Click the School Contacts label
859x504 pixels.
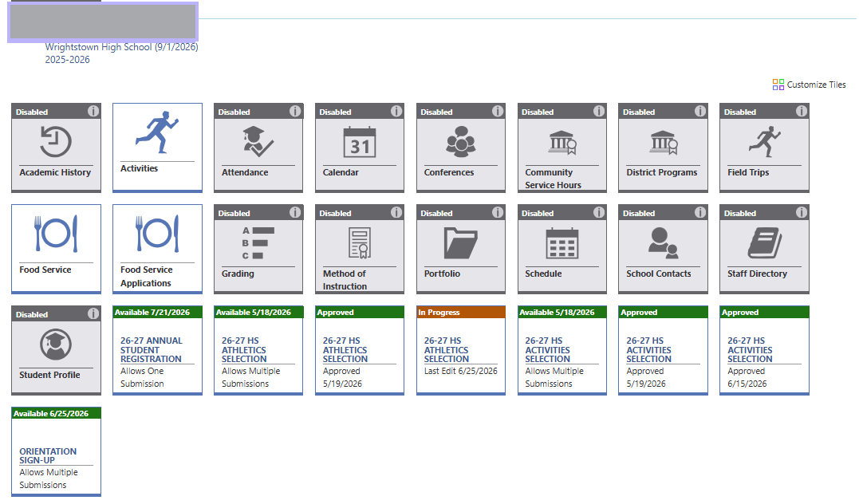(x=659, y=274)
